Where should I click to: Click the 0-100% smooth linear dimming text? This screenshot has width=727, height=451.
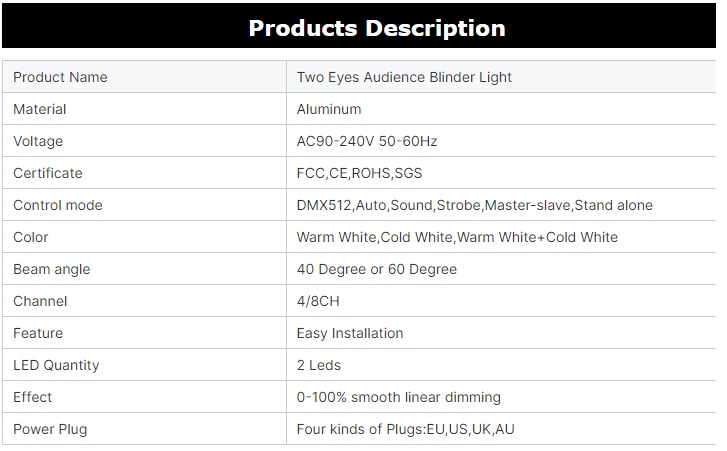399,397
